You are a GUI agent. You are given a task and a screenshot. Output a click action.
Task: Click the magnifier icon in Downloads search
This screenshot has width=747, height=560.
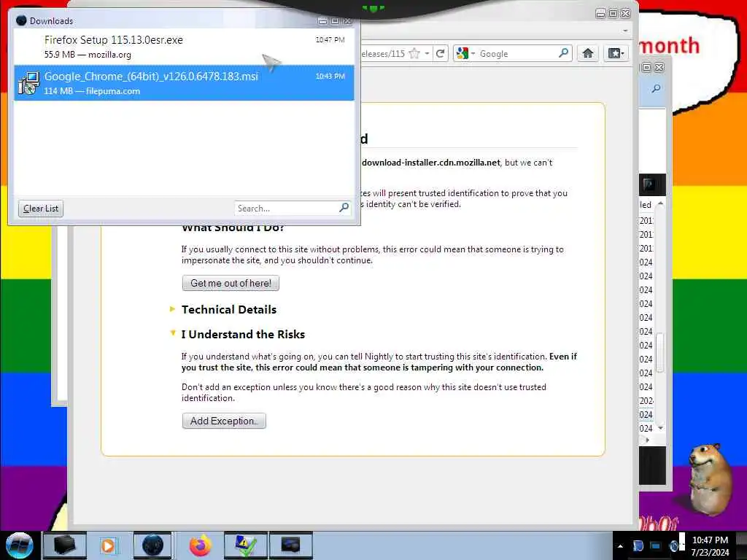click(344, 208)
